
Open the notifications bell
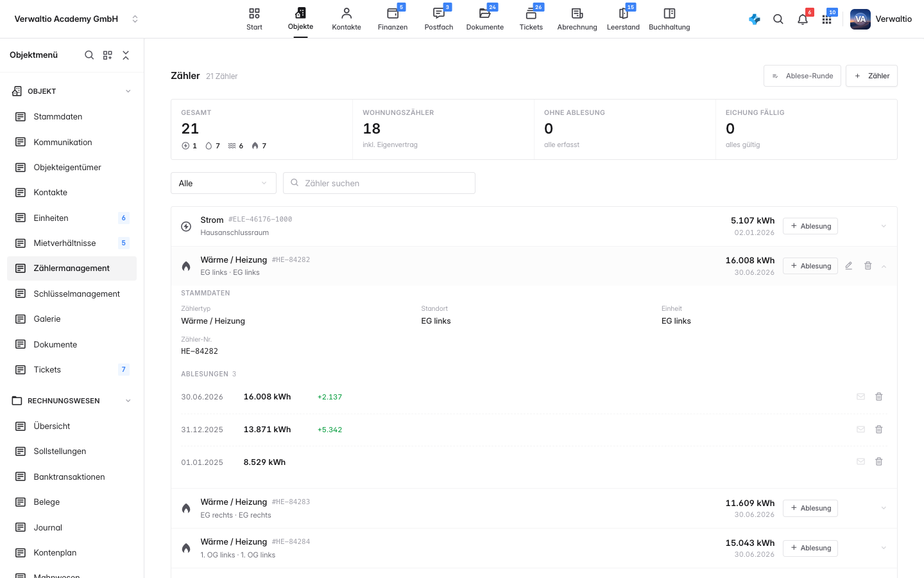click(x=803, y=19)
